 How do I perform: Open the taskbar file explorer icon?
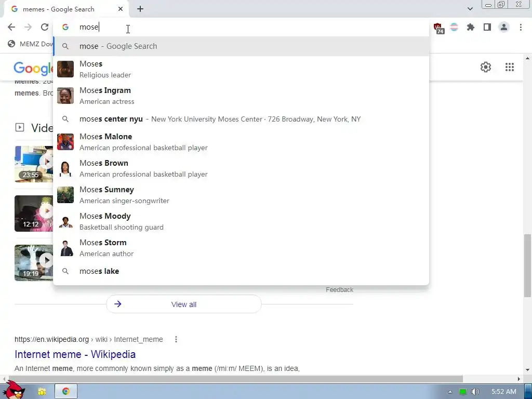[42, 392]
